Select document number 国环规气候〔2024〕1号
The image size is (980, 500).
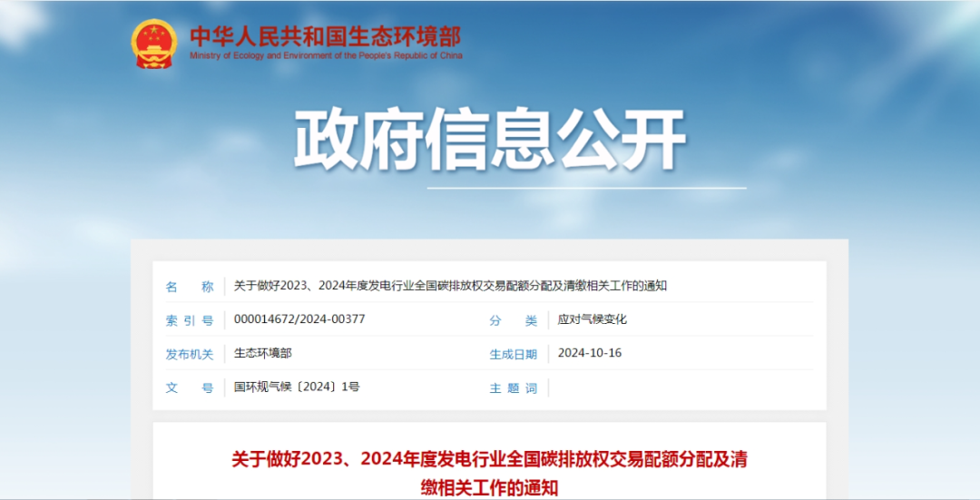297,387
